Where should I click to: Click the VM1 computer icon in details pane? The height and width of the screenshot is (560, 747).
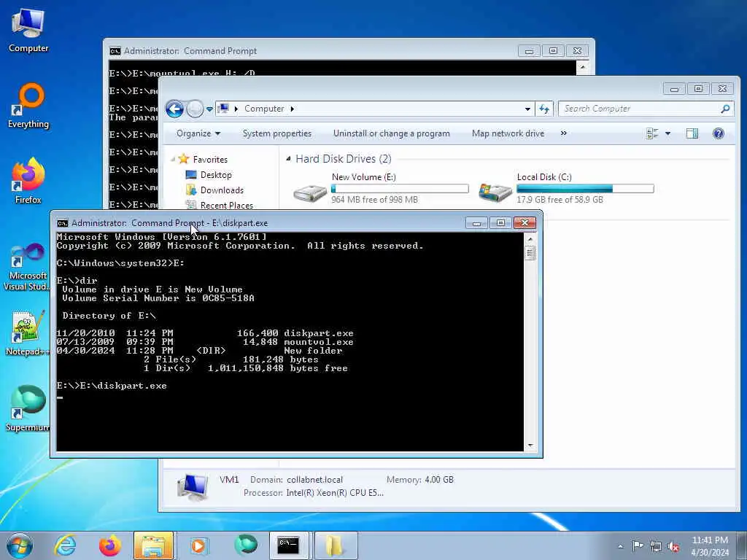(x=192, y=486)
